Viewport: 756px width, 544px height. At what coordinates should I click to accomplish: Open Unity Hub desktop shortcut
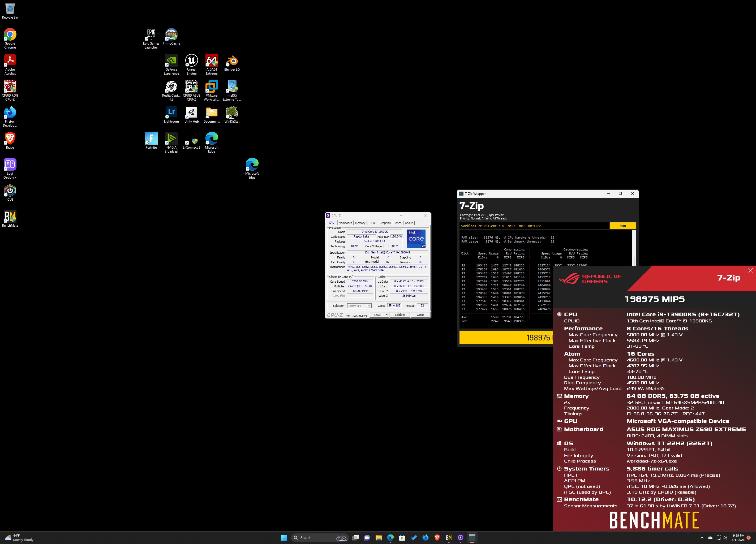click(192, 115)
